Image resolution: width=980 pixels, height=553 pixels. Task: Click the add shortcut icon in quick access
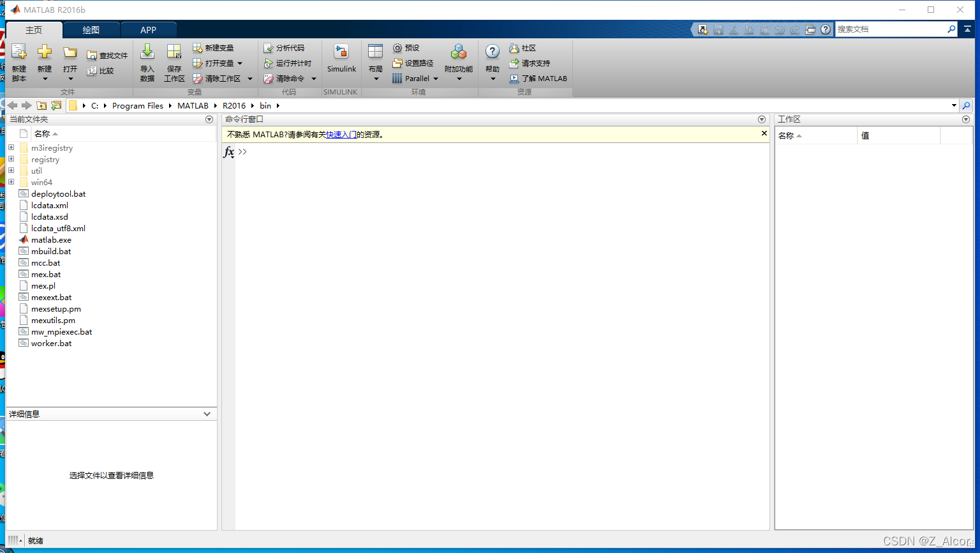702,29
